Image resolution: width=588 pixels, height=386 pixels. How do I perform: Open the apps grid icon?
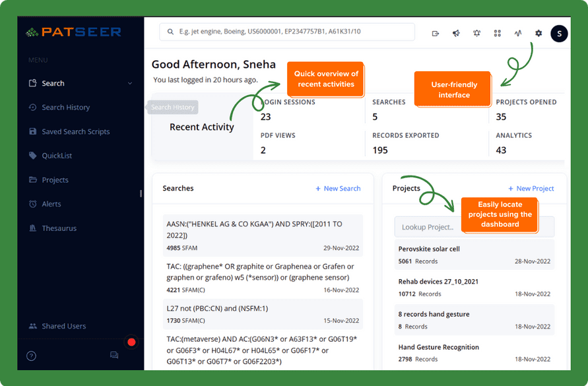[497, 34]
